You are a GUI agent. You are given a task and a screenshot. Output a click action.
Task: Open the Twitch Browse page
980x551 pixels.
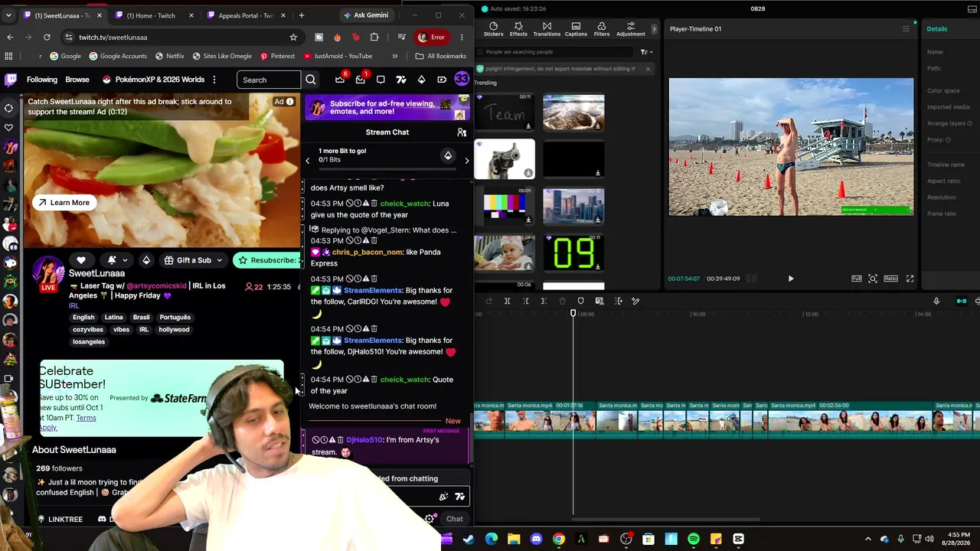click(77, 80)
